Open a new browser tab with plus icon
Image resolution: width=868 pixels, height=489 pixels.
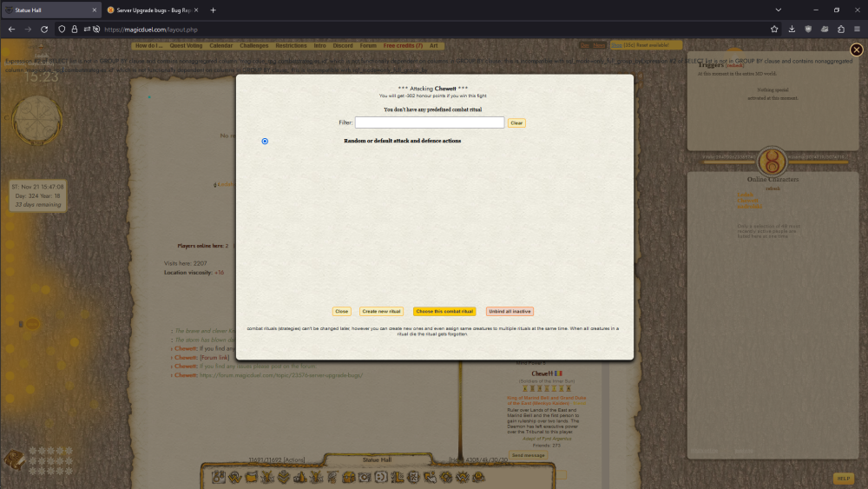point(213,10)
